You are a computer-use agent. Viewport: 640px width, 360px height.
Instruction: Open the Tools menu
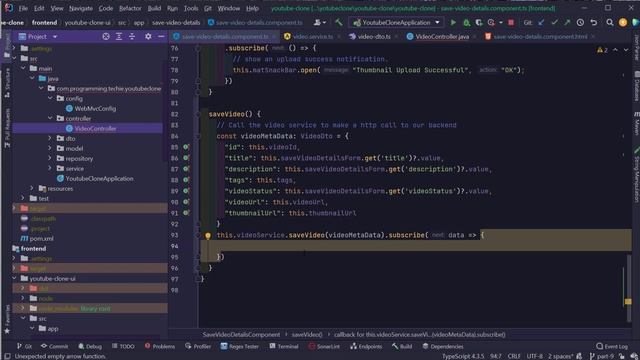[x=191, y=8]
